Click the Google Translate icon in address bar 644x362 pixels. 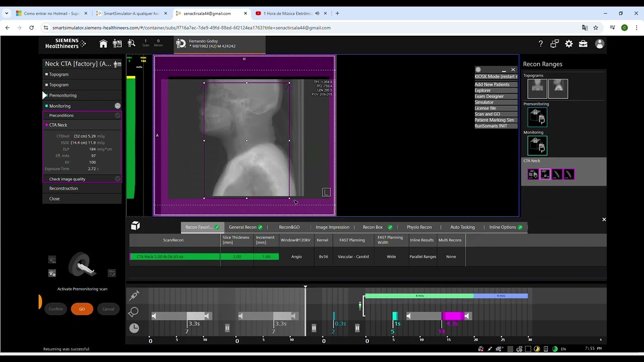[x=585, y=28]
